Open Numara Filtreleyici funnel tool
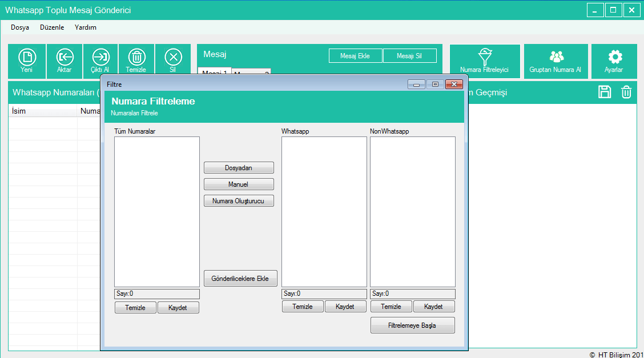 tap(485, 61)
